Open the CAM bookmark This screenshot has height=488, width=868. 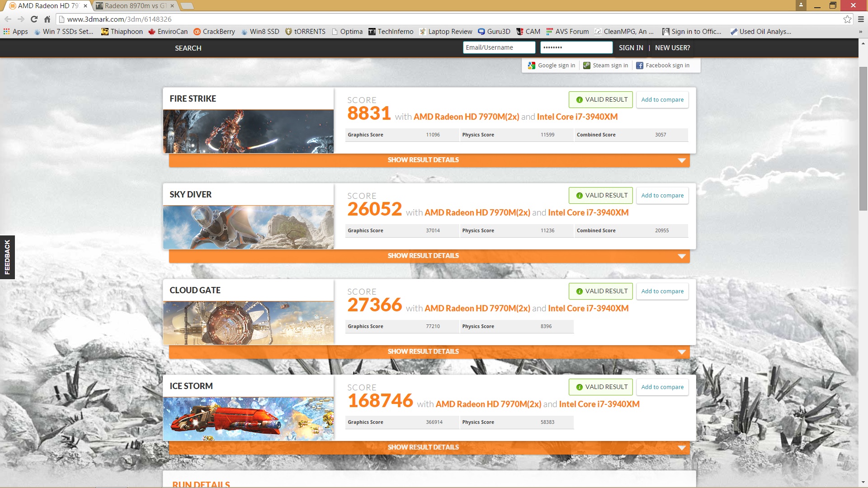pos(528,32)
